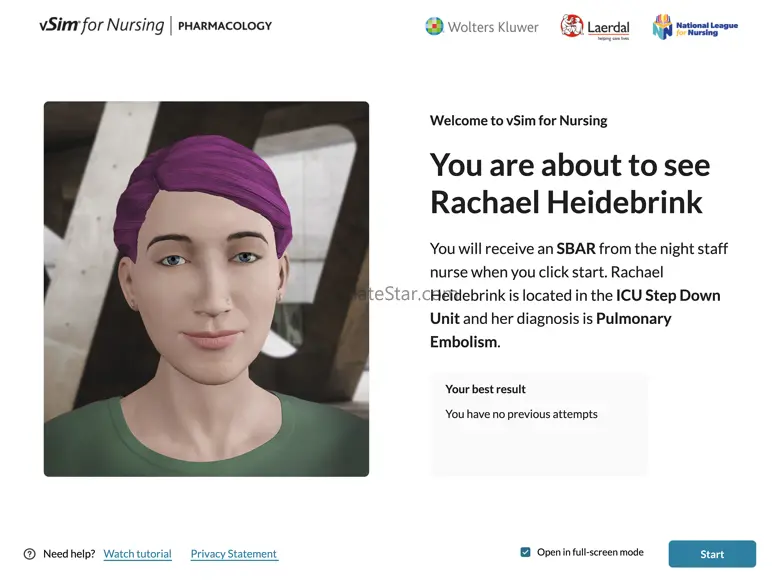Screen dimensions: 780x585
Task: Click the bold 'SBAR' word
Action: coord(576,248)
